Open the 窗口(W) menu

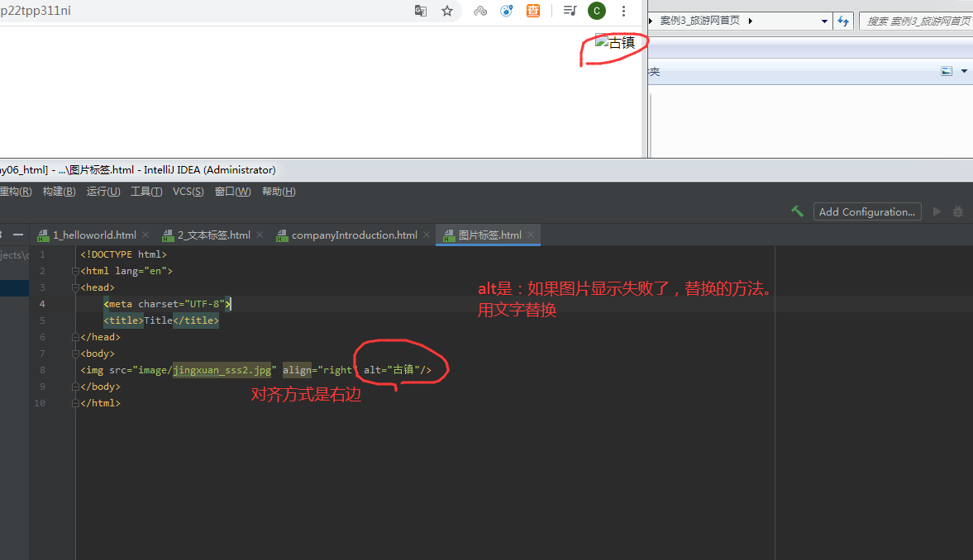click(x=232, y=192)
